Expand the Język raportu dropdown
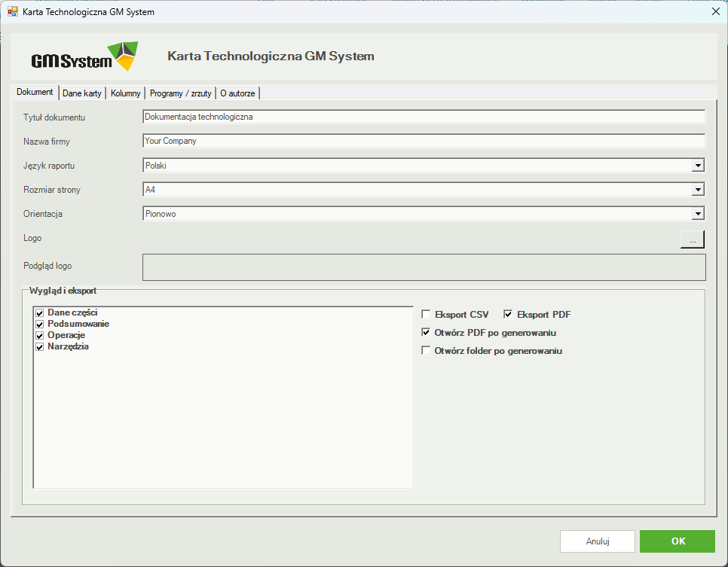Image resolution: width=728 pixels, height=567 pixels. [x=698, y=165]
